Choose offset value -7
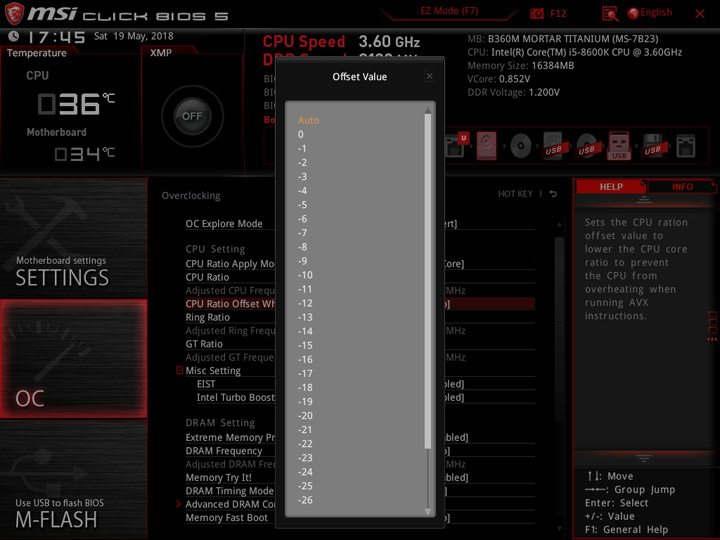Viewport: 720px width, 540px height. click(x=302, y=233)
